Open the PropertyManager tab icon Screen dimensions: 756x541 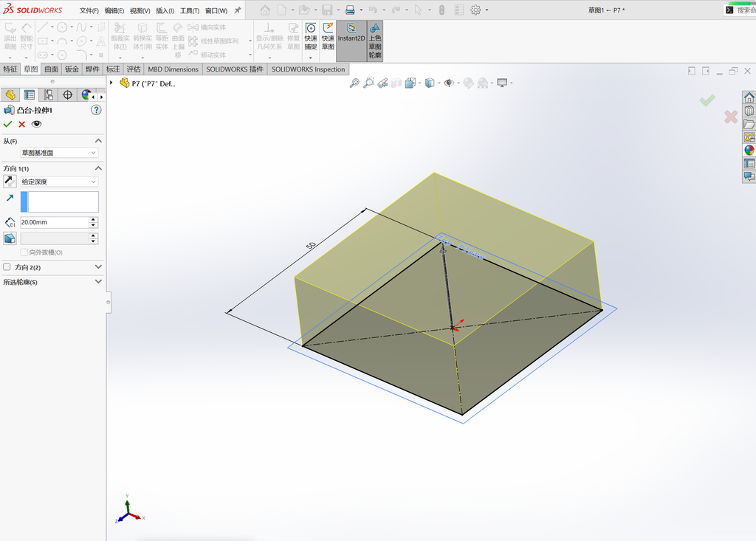click(30, 95)
